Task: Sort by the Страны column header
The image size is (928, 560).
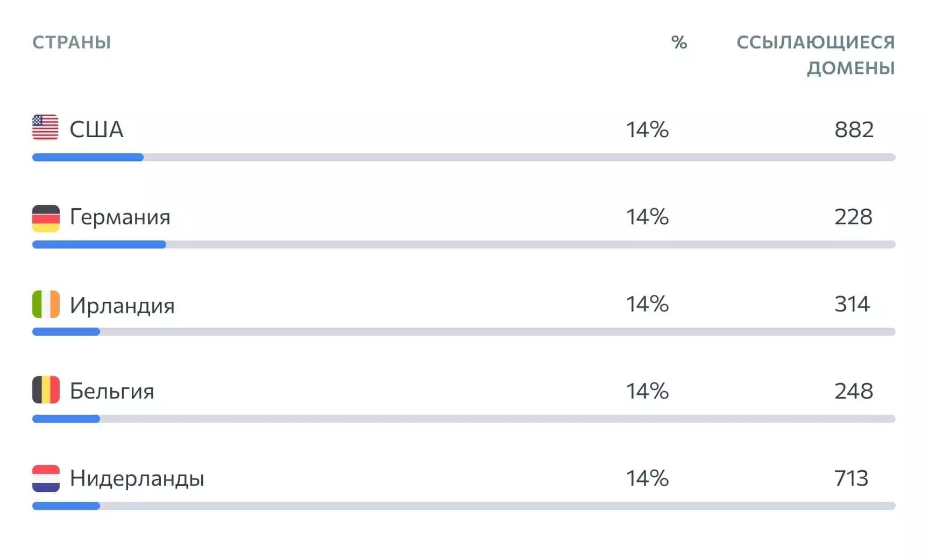Action: pyautogui.click(x=72, y=42)
